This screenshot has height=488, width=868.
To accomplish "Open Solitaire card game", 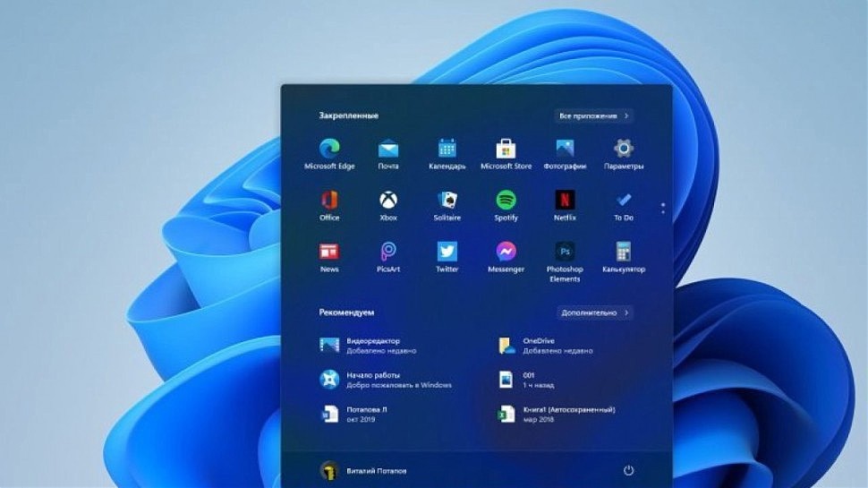I will [447, 206].
